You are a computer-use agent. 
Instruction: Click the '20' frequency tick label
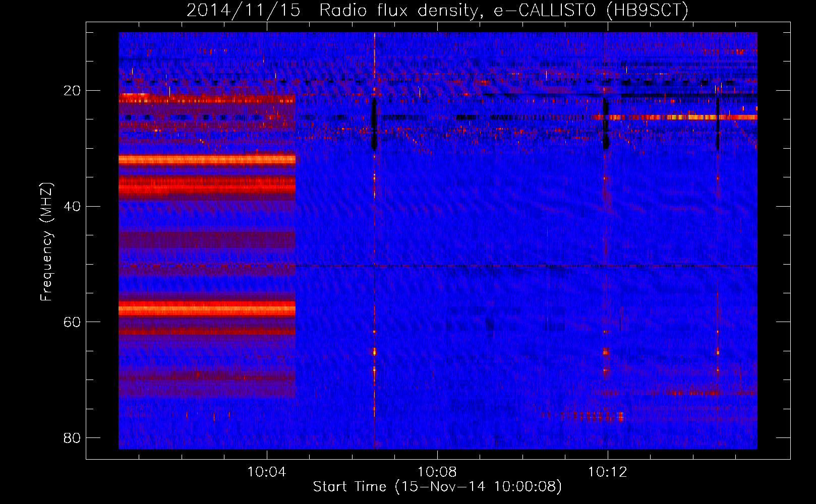point(72,91)
